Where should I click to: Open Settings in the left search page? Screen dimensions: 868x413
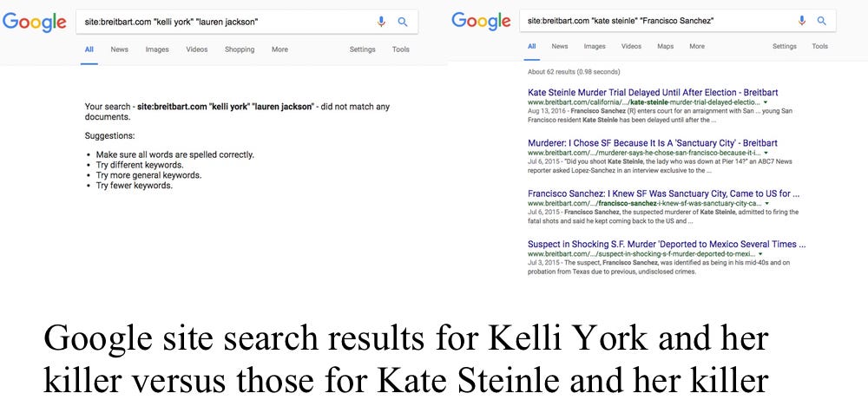click(363, 49)
